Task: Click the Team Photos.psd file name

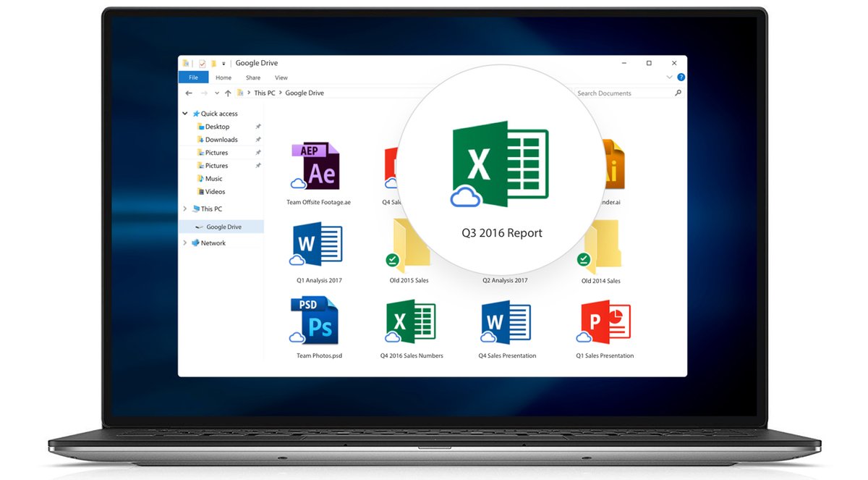Action: 319,355
